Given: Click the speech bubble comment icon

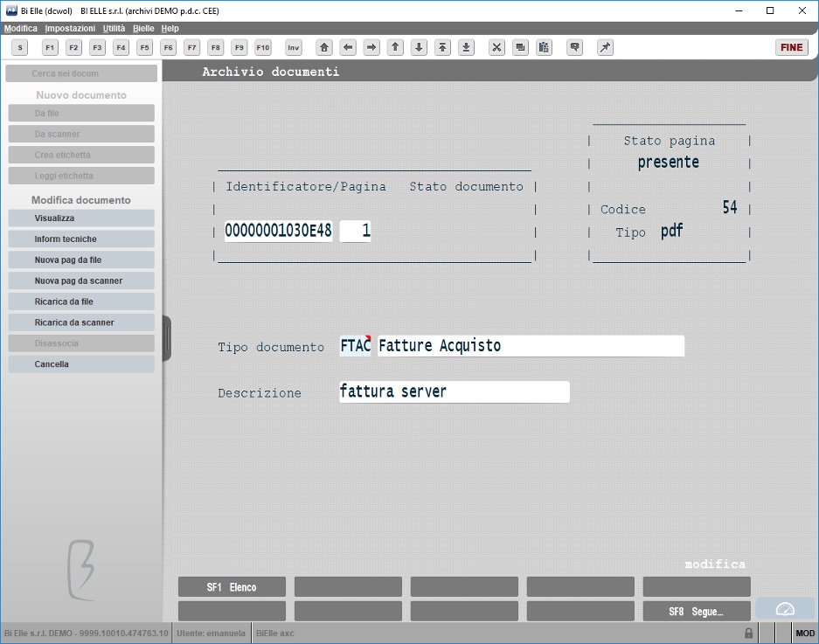Looking at the screenshot, I should point(574,47).
